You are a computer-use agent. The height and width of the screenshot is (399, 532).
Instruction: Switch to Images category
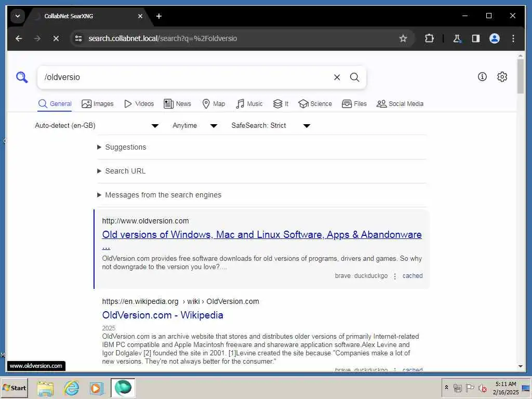(98, 104)
